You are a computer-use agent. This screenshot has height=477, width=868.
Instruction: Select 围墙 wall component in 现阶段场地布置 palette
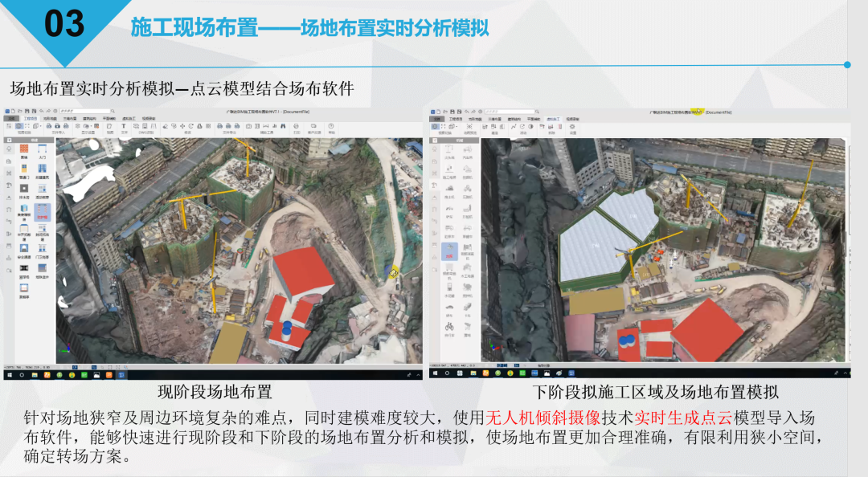point(24,151)
